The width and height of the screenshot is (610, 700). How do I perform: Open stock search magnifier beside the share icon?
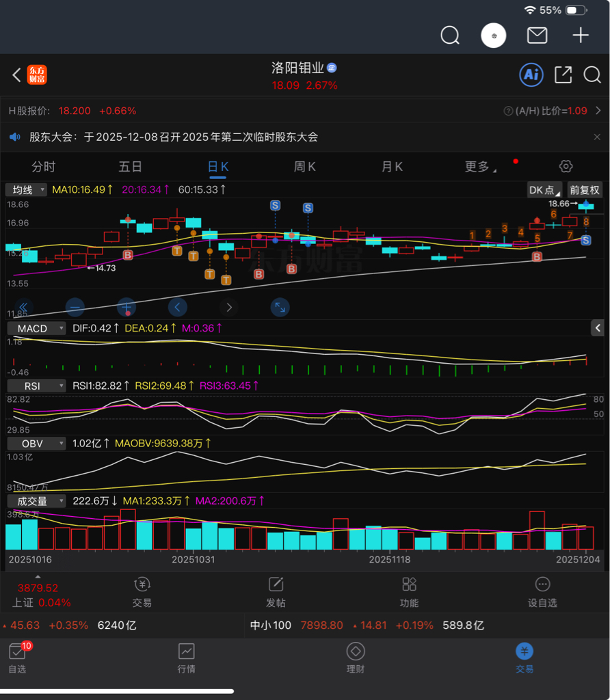(x=592, y=75)
